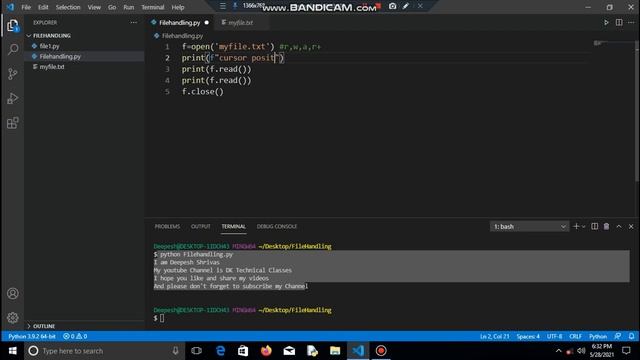Screen dimensions: 640x360
Task: Take Bandicam screenshot camera icon
Action: 392,6
